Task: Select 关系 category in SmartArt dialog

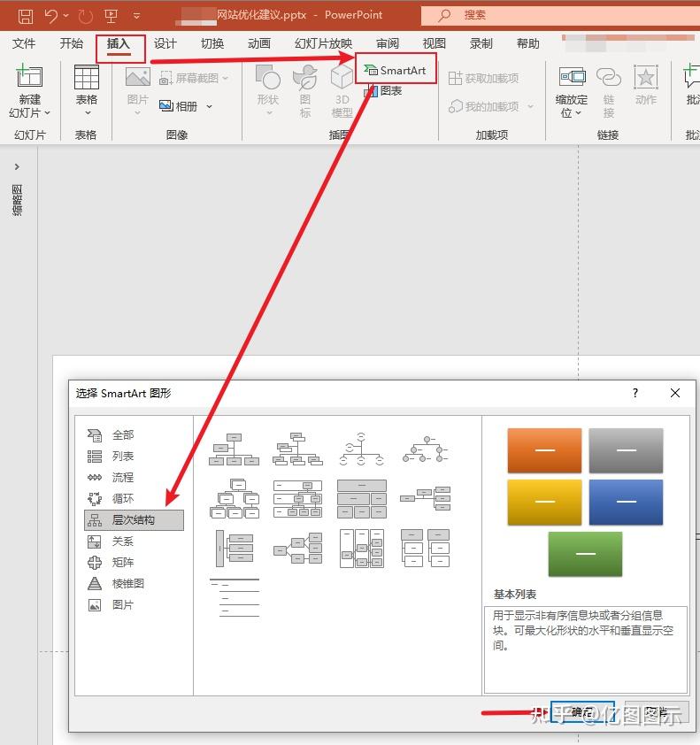Action: (123, 541)
